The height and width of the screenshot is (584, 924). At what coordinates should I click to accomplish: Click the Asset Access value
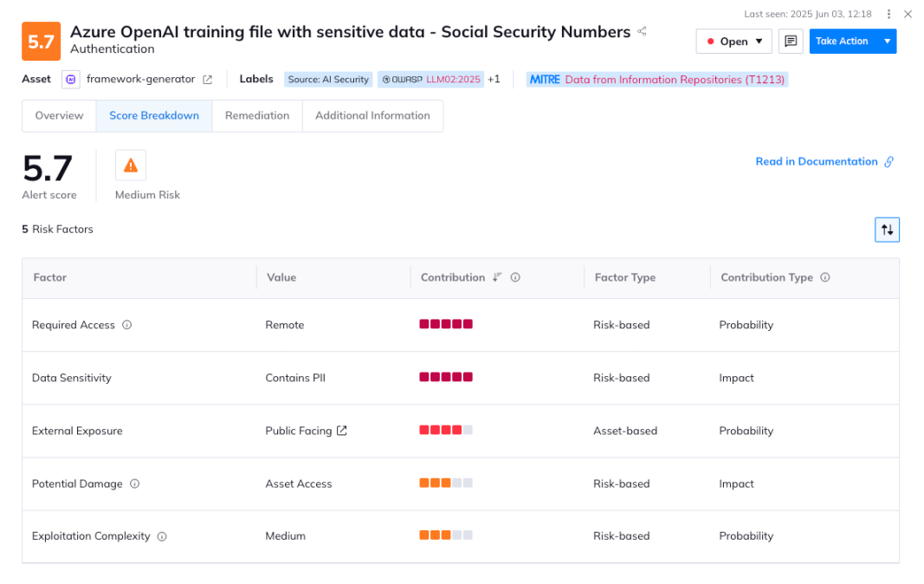[299, 483]
